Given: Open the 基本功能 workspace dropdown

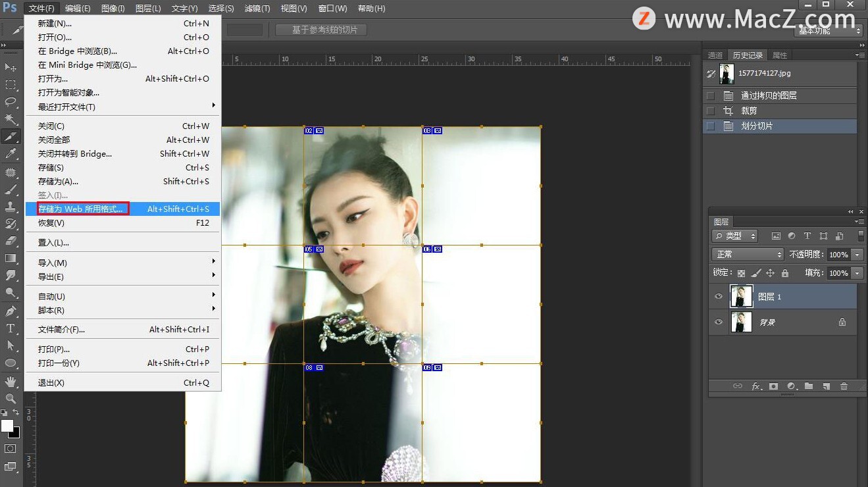Looking at the screenshot, I should (x=829, y=30).
